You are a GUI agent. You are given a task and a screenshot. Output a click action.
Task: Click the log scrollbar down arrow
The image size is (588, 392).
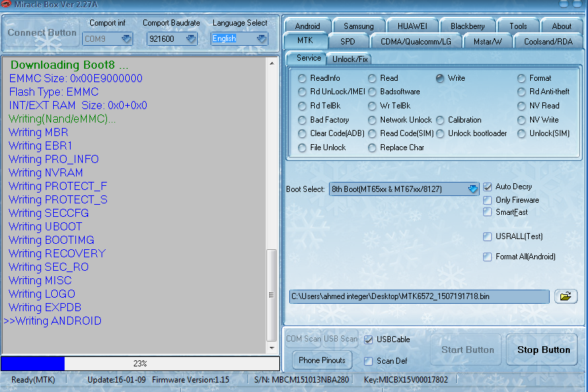(272, 348)
